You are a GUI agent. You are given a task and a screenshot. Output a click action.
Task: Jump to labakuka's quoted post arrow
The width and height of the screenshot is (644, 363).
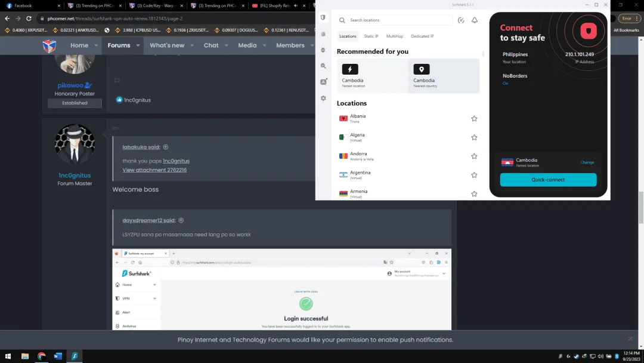point(166,147)
